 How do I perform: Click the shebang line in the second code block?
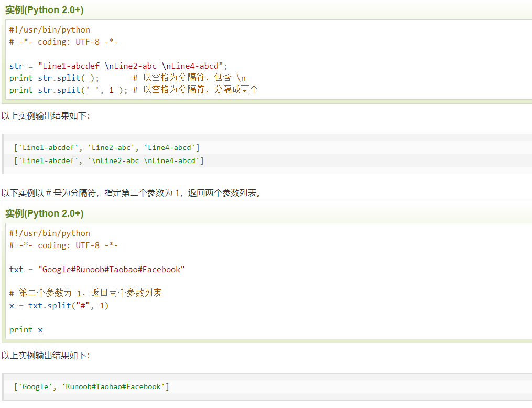click(x=50, y=233)
